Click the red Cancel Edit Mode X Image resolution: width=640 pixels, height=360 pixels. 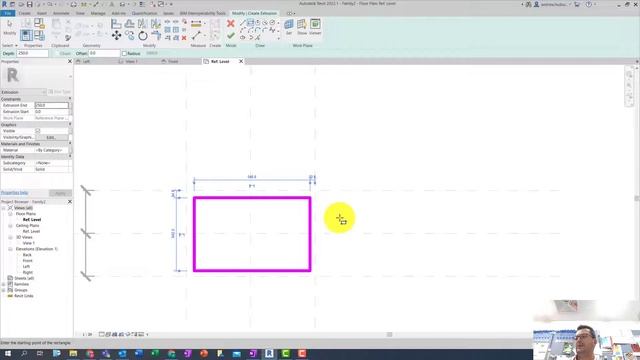(x=231, y=24)
